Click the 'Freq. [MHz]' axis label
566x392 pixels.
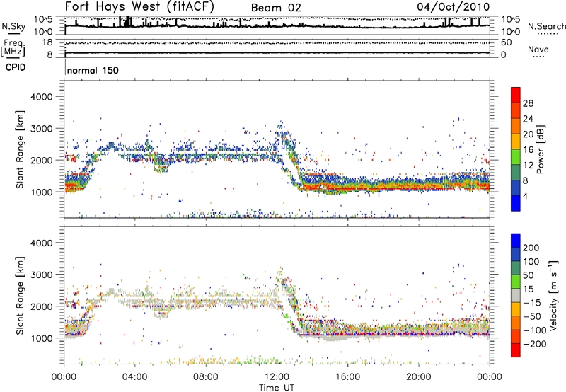(x=13, y=47)
